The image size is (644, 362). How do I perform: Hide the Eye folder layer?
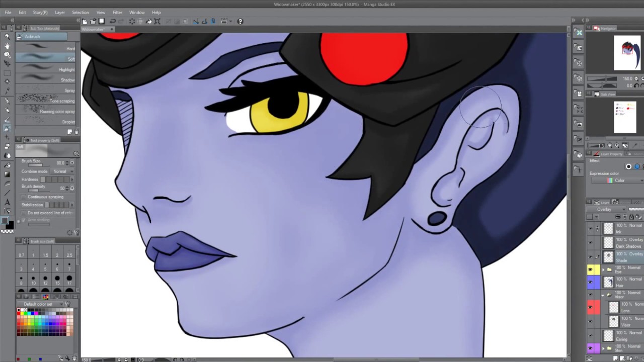[590, 270]
